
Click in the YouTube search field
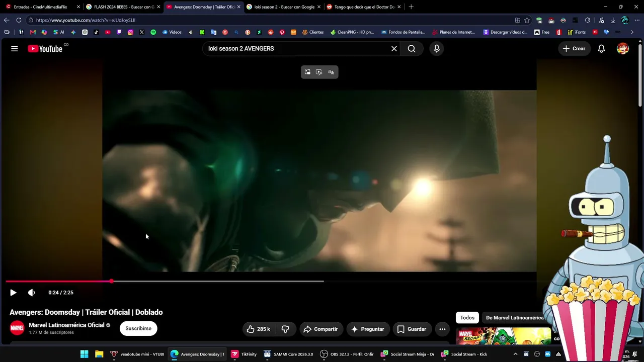297,49
